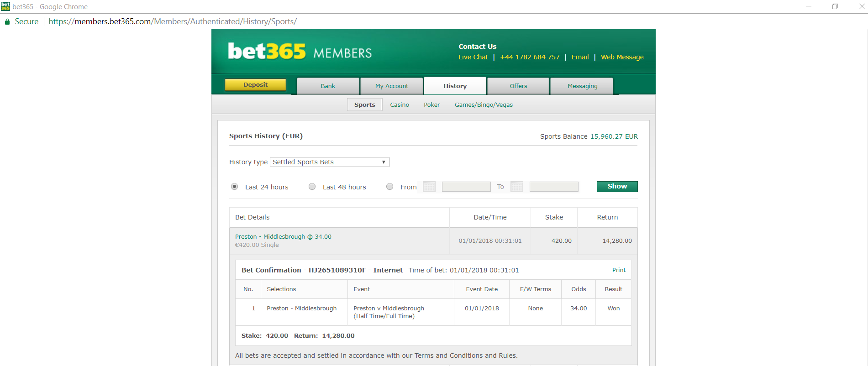Click the Sports History (EUR) heading
Viewport: 868px width, 366px height.
(x=266, y=136)
